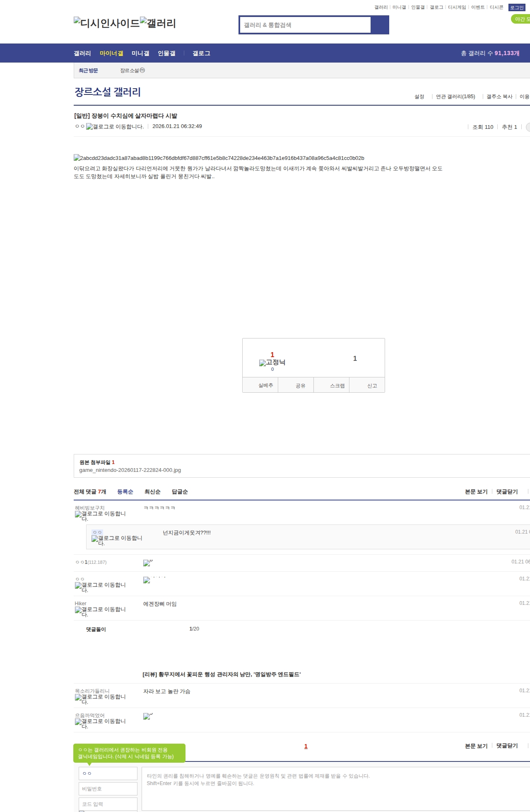Screen dimensions: 530x812
Task: Sort comments by 최신순
Action: [152, 492]
